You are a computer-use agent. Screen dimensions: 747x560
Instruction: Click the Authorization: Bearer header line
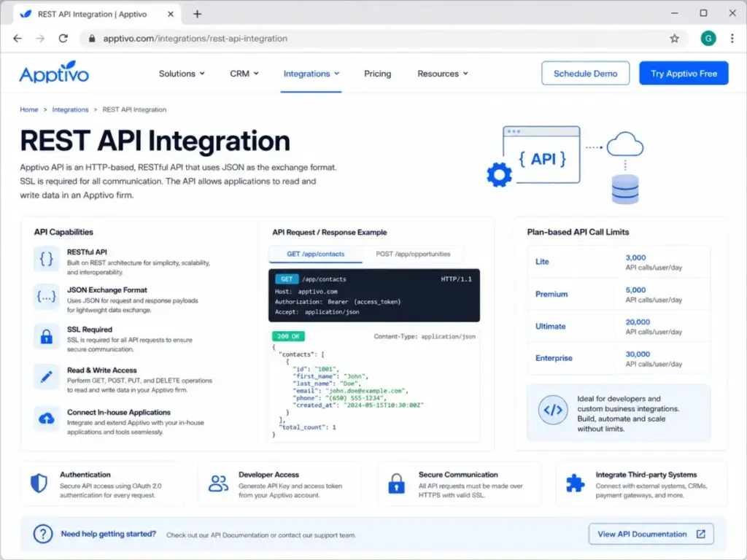[337, 301]
